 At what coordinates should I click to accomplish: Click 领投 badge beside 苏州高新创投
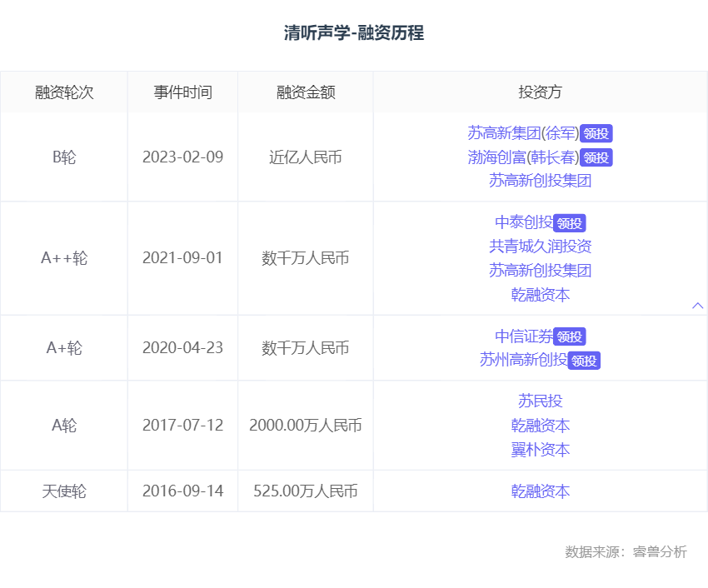click(584, 361)
